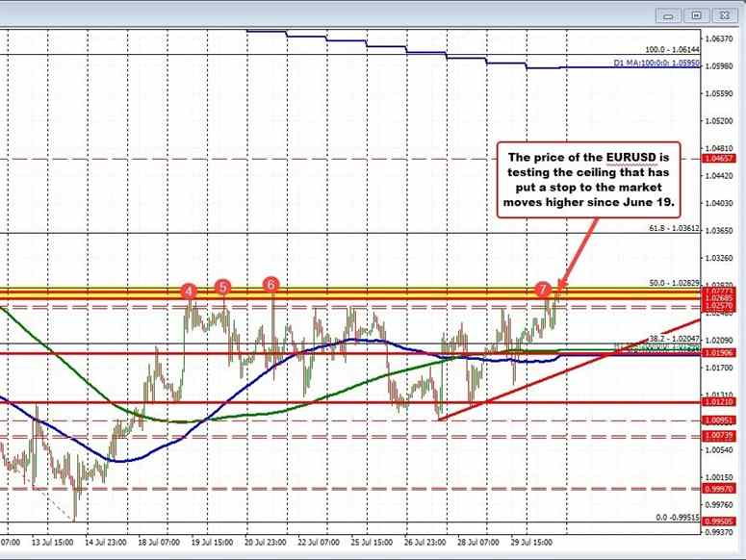Viewport: 746px width, 560px height.
Task: Click the 1.00150 price axis label
Action: coord(719,477)
